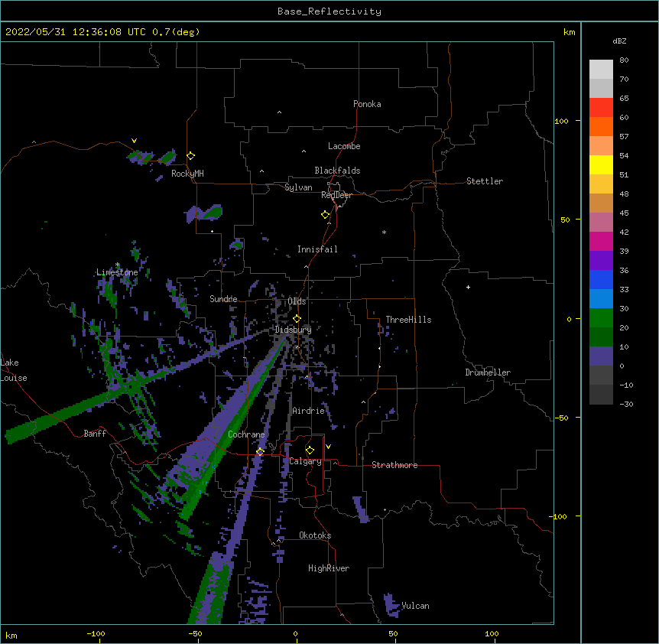Click the Stettler city label
659x644 pixels.
(485, 181)
